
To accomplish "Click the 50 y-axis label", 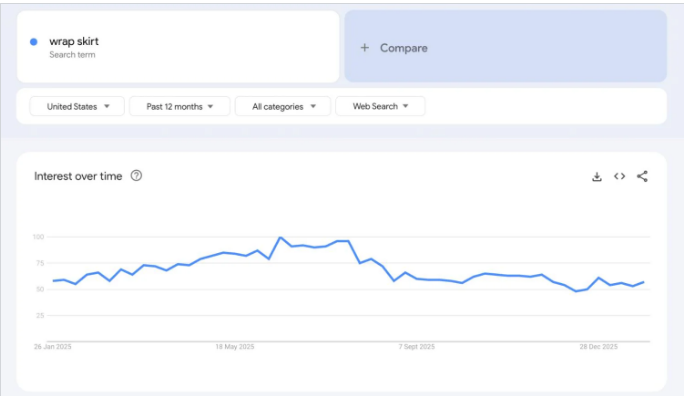I will click(x=40, y=289).
